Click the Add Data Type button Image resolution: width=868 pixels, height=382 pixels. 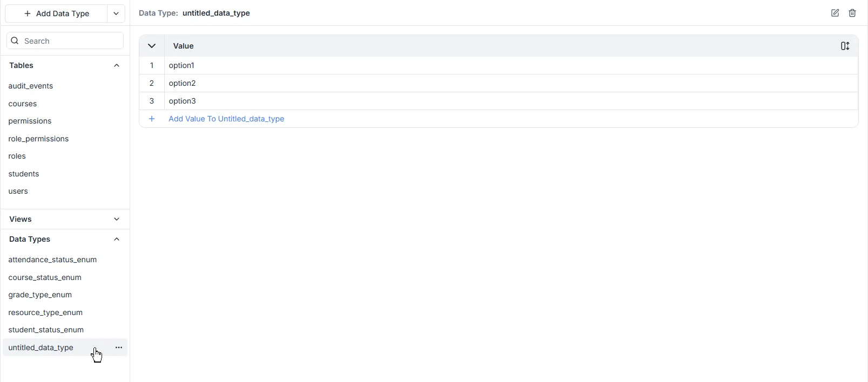click(57, 13)
